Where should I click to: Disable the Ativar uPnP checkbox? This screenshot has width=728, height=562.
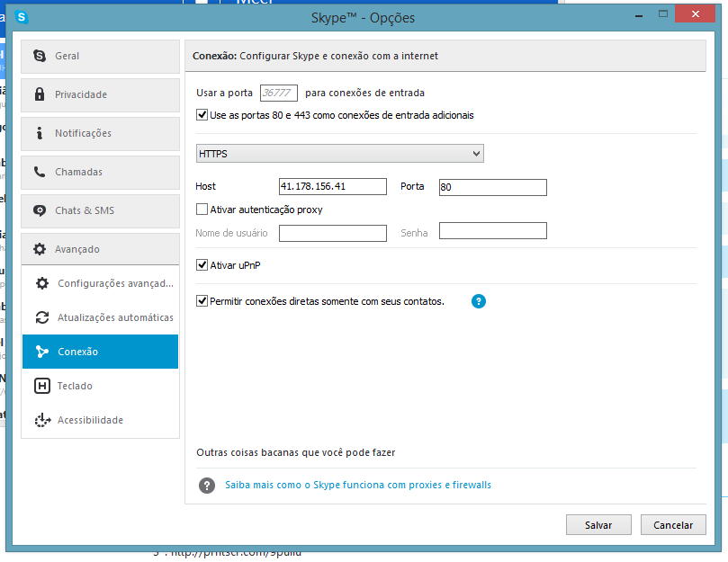coord(202,265)
